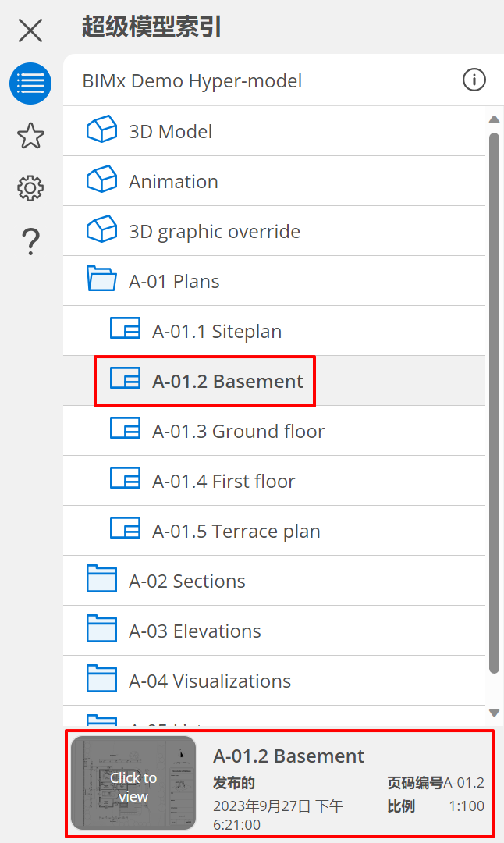Open favorites star icon
Screen dimensions: 504x843
pos(30,136)
